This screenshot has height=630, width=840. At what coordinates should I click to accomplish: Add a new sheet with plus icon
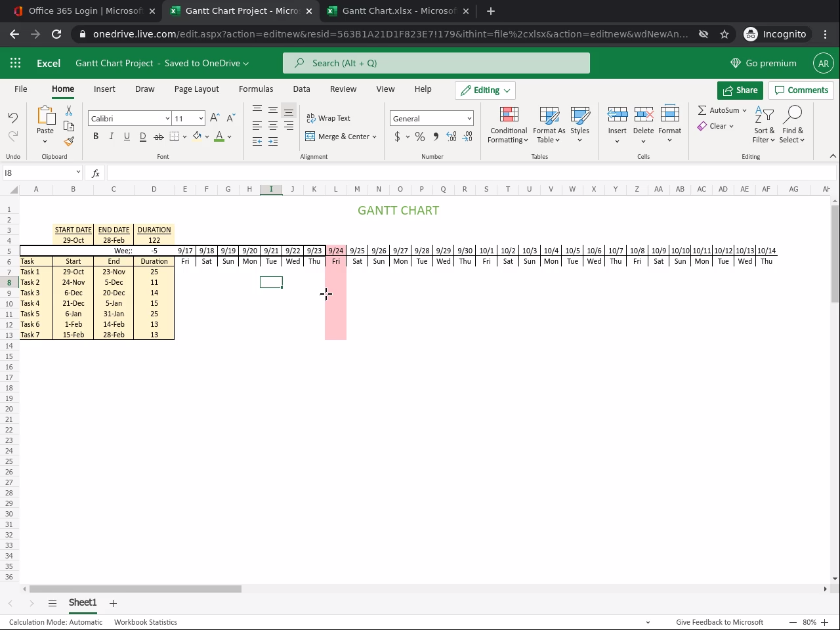[113, 603]
